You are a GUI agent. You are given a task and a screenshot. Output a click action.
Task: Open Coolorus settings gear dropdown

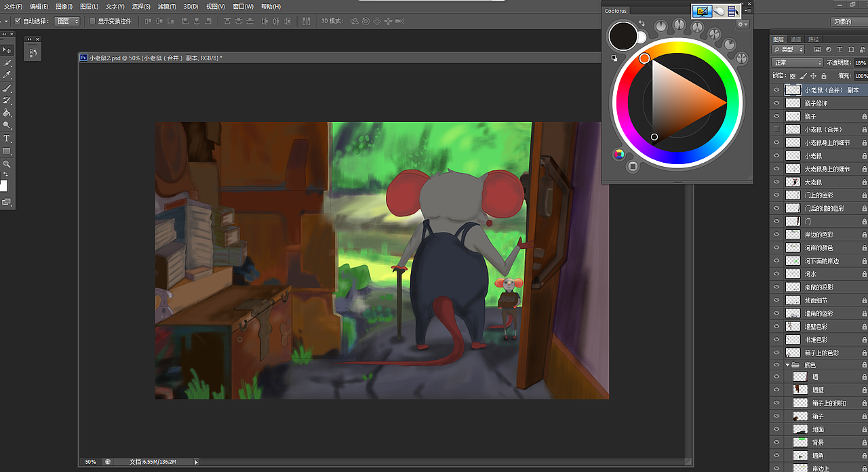(x=743, y=24)
